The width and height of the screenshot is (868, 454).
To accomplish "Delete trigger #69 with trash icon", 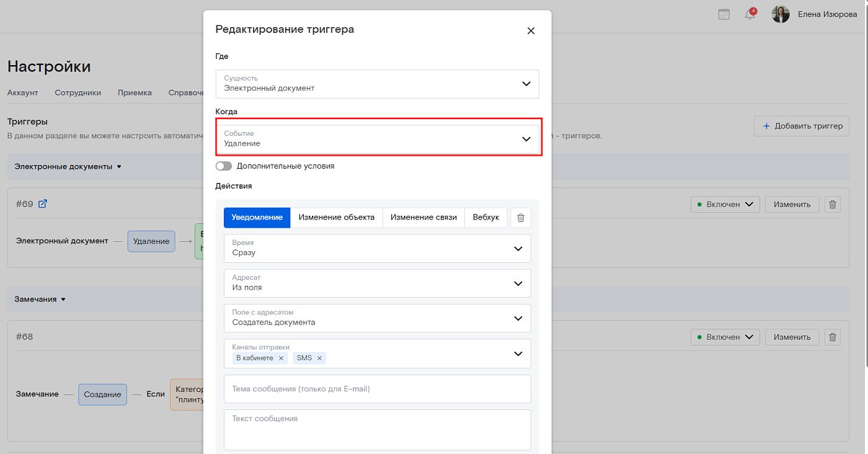I will tap(833, 205).
